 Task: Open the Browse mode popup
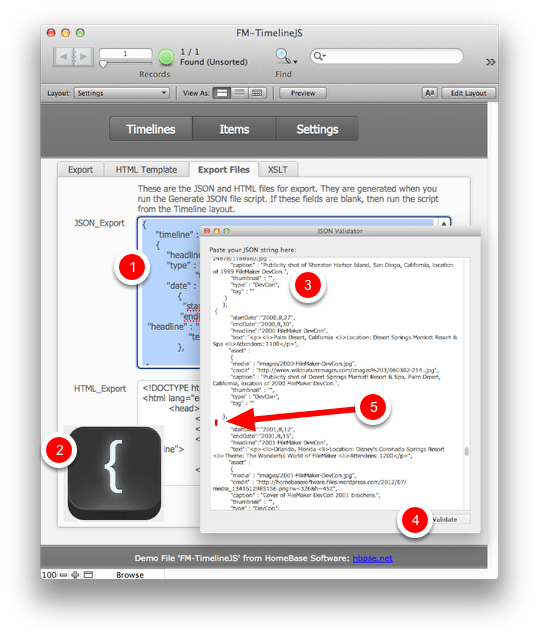coord(130,575)
